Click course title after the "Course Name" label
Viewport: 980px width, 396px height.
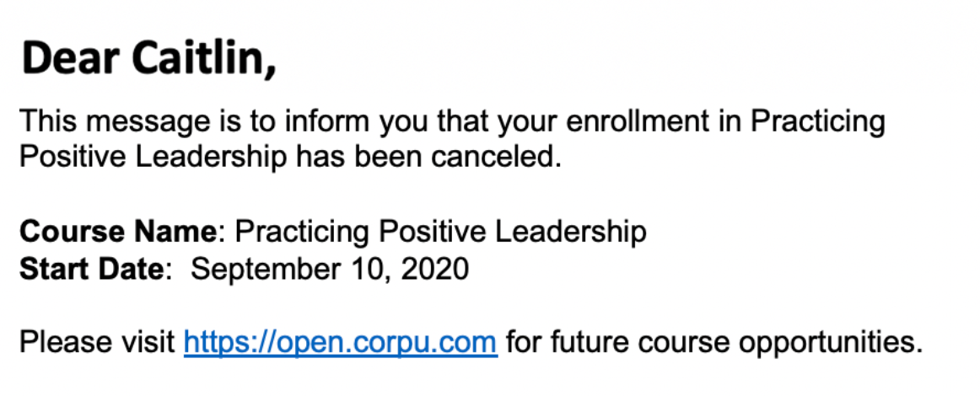(x=439, y=231)
